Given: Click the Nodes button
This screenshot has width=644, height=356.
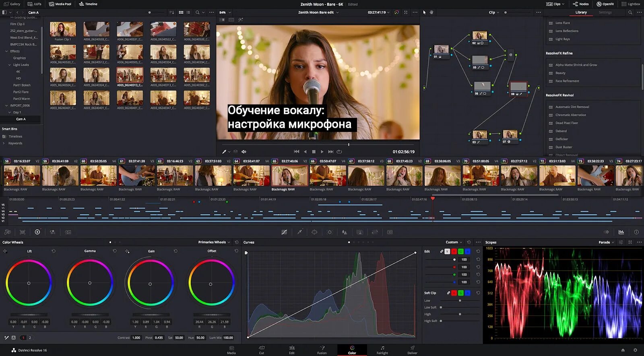Looking at the screenshot, I should click(580, 4).
